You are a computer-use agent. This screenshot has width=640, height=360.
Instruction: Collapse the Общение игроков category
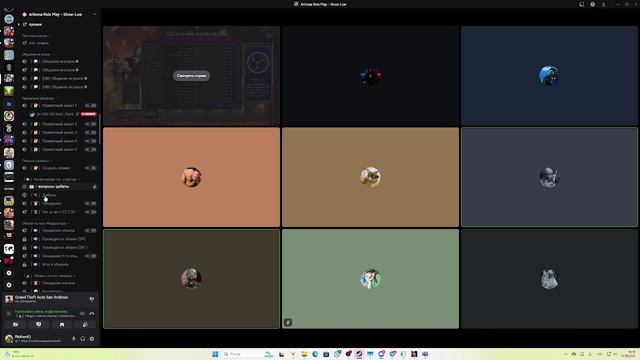click(37, 54)
